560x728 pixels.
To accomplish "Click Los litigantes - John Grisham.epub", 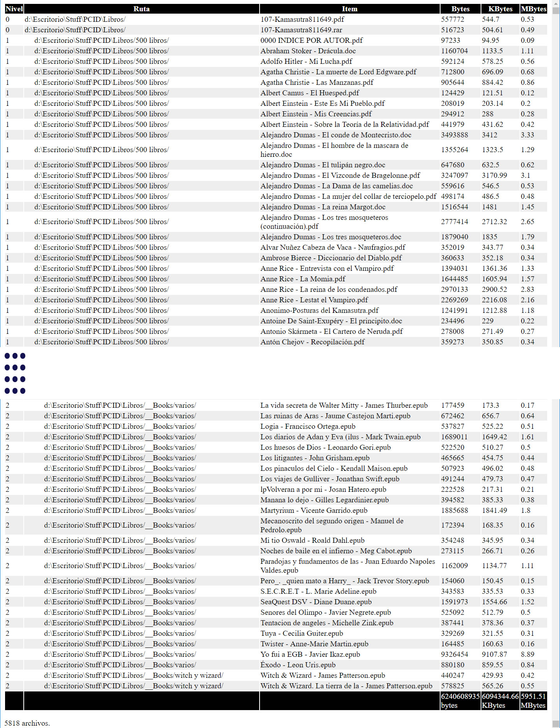I will pos(315,458).
